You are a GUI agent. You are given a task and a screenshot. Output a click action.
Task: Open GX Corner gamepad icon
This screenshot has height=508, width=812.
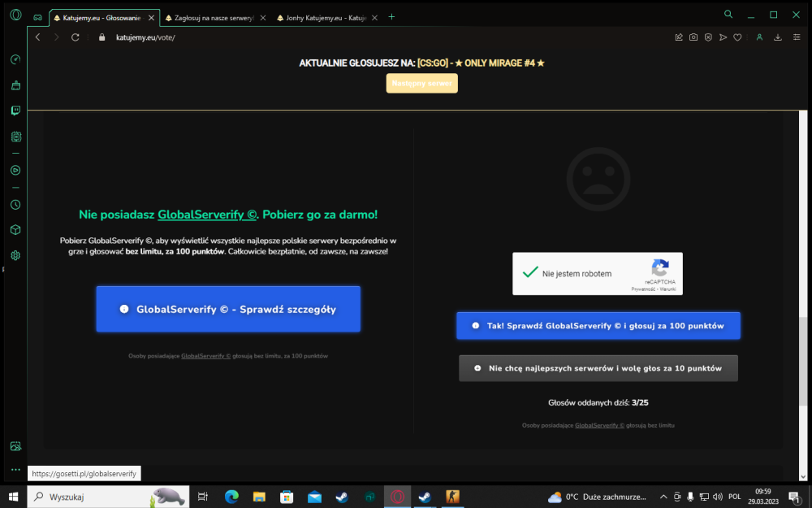tap(38, 17)
